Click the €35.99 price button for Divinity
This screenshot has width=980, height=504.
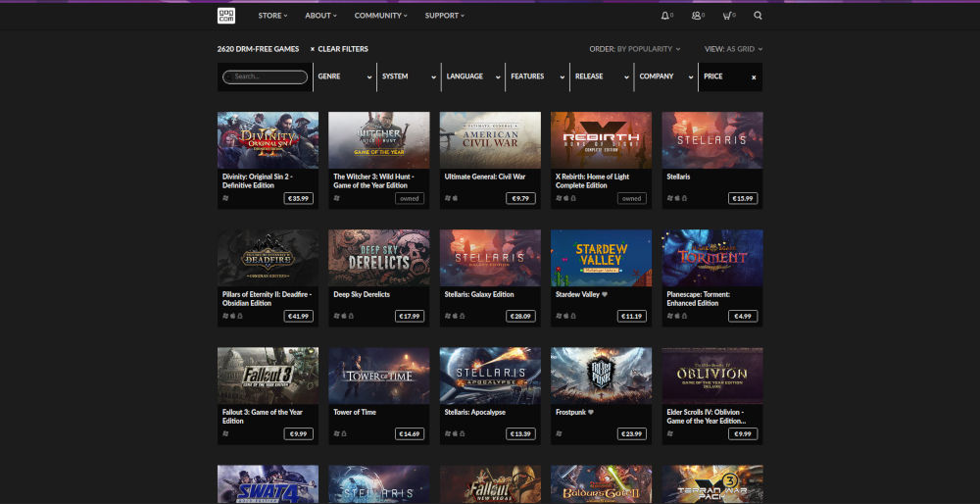click(299, 198)
